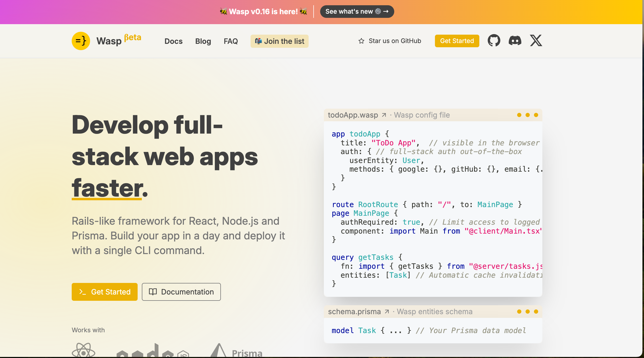Join the Discord server via Discord icon

click(x=515, y=41)
